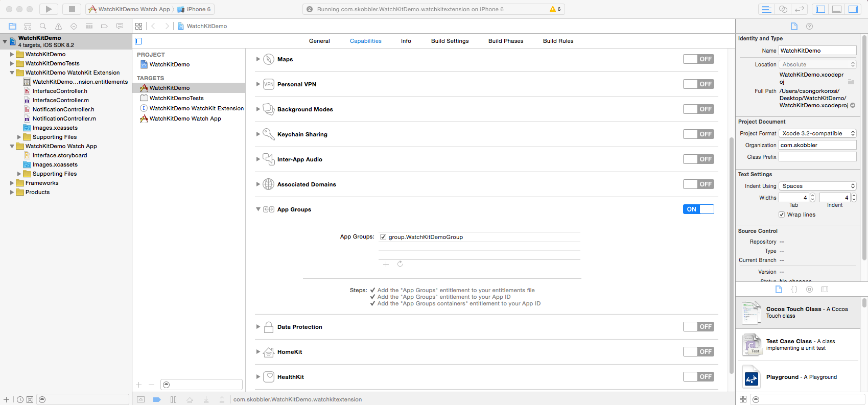The image size is (868, 405).
Task: Open the General tab
Action: [x=319, y=41]
